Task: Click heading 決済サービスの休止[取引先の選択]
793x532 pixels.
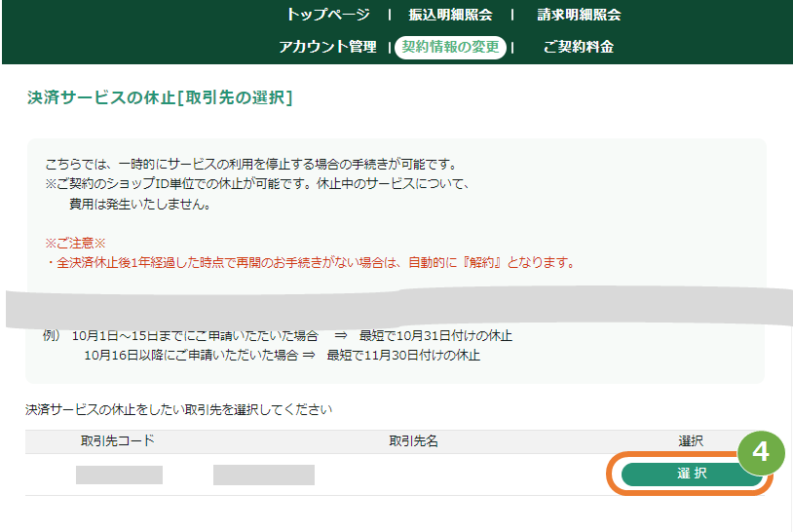Action: [160, 97]
